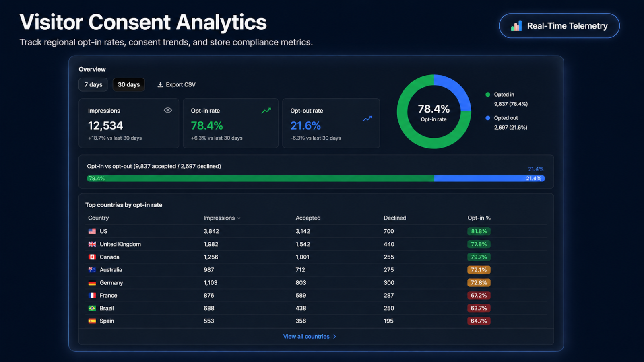The image size is (644, 362).
Task: Click the Real-Time Telemetry button
Action: [x=559, y=26]
